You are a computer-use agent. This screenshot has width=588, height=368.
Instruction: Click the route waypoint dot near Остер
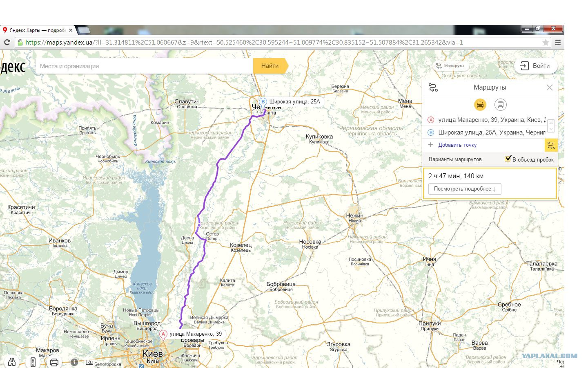click(x=199, y=225)
